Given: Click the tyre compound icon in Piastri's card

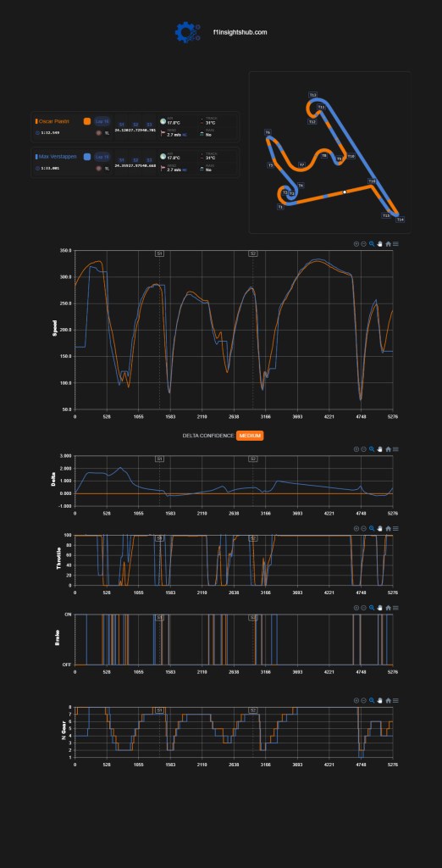Looking at the screenshot, I should click(98, 133).
